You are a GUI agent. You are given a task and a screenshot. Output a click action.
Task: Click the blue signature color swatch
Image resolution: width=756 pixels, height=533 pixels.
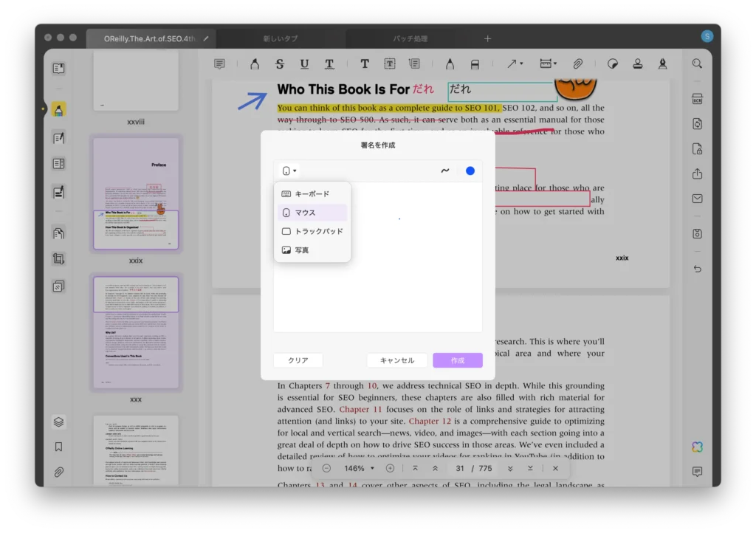click(x=470, y=171)
